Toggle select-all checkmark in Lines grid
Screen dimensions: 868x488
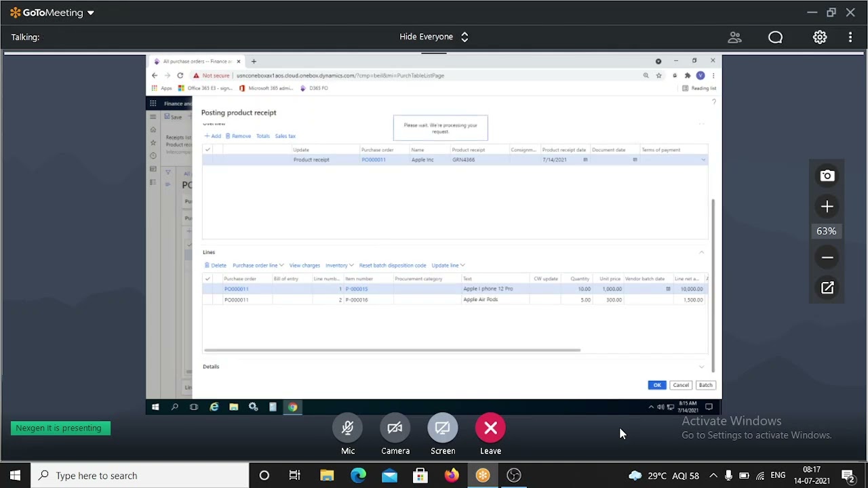click(x=208, y=279)
